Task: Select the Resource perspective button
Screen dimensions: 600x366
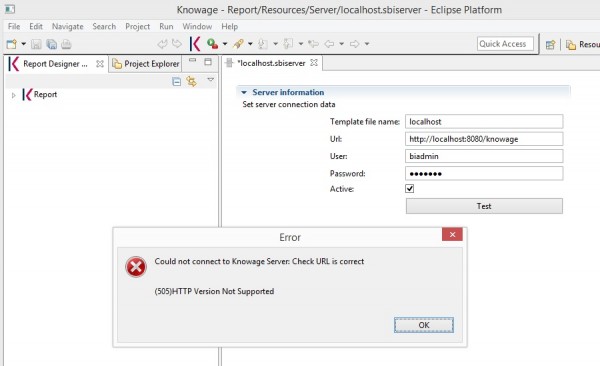Action: click(x=583, y=45)
